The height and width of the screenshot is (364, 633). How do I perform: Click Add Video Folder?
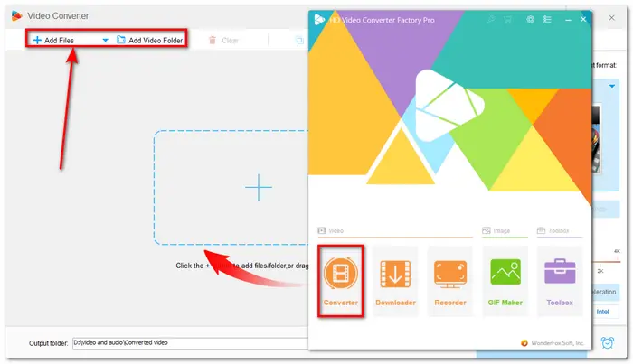tap(150, 41)
